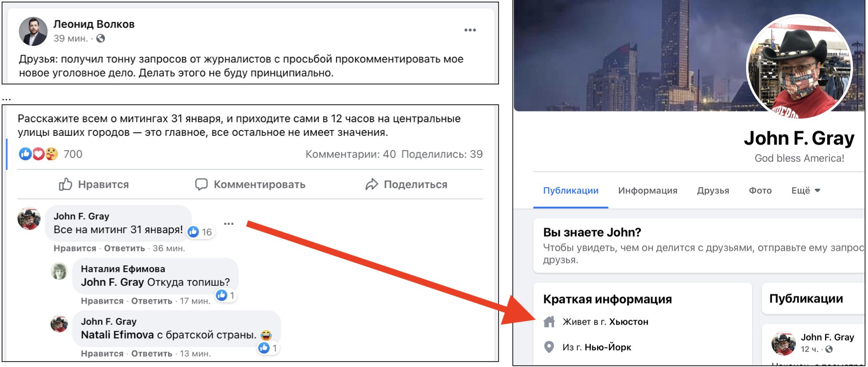Expand the Ещё dropdown in profile tabs
Screen dimensions: 868x367
coord(806,191)
